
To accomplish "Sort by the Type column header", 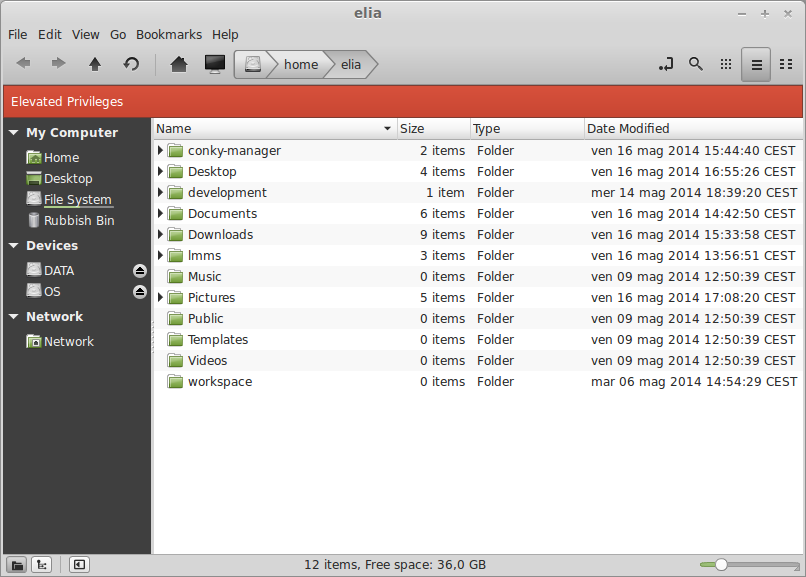I will [x=527, y=128].
